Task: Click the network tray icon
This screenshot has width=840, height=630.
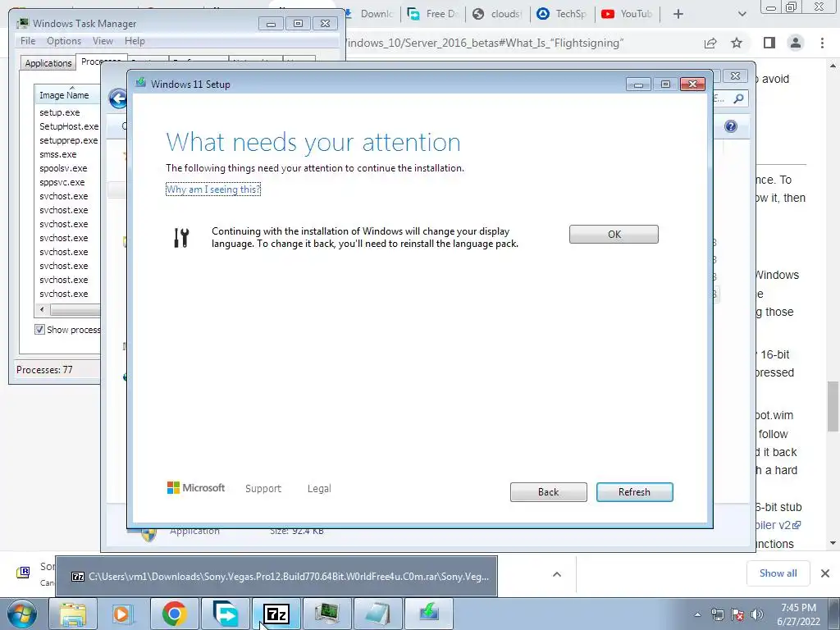Action: (x=717, y=614)
